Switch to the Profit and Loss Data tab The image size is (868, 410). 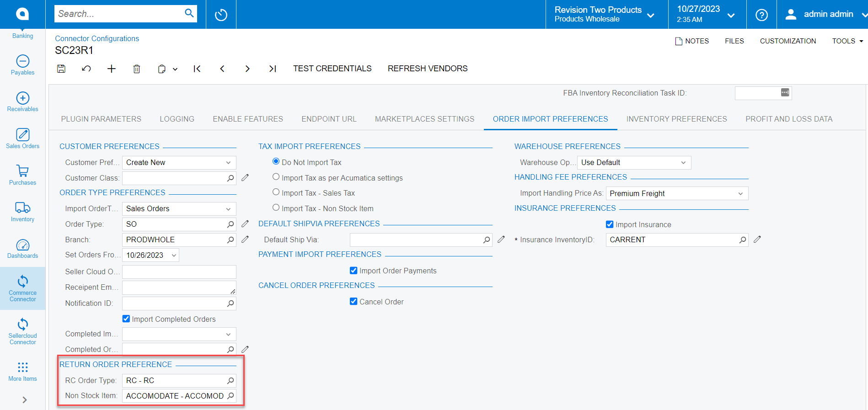(789, 119)
